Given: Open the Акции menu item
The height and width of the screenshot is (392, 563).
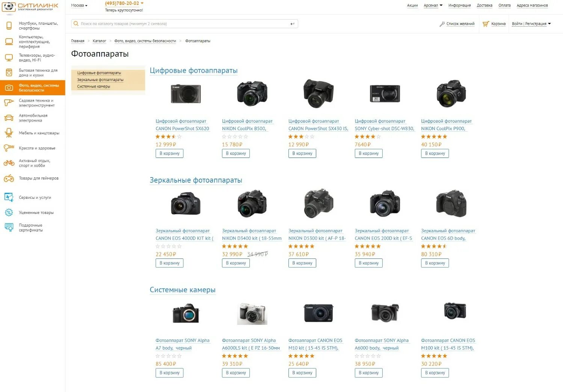Looking at the screenshot, I should tap(412, 6).
